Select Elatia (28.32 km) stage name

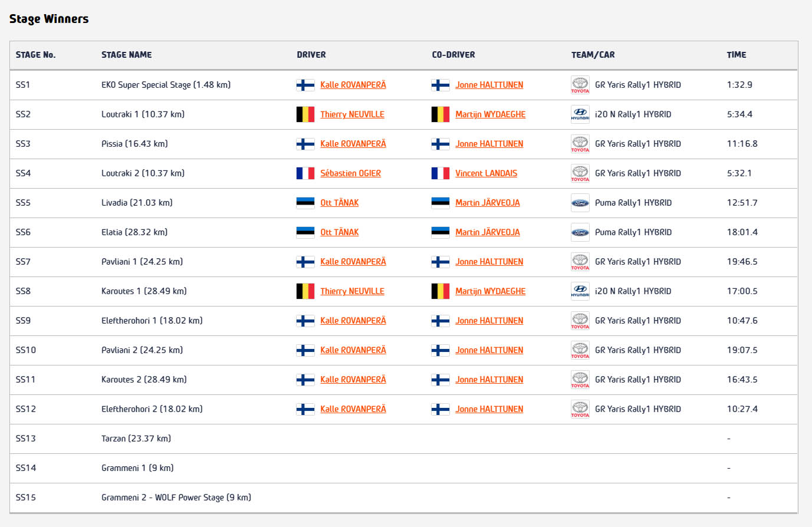(134, 232)
